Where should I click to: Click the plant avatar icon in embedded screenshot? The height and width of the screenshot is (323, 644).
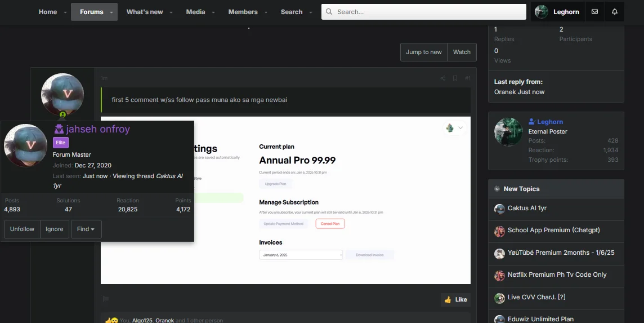pyautogui.click(x=450, y=128)
